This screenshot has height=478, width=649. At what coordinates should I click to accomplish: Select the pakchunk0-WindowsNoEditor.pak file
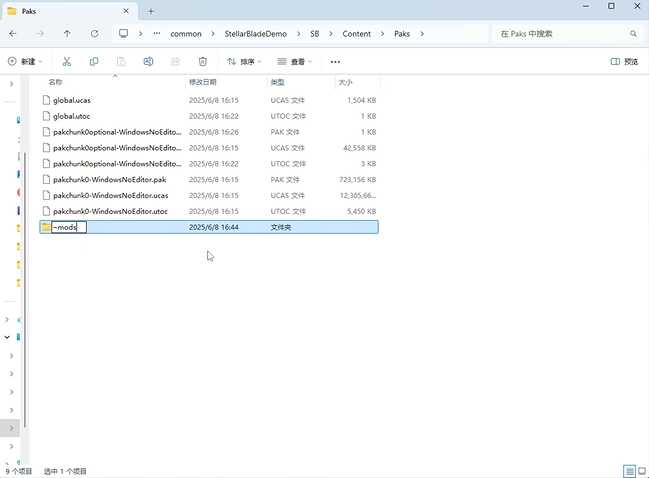pos(110,179)
